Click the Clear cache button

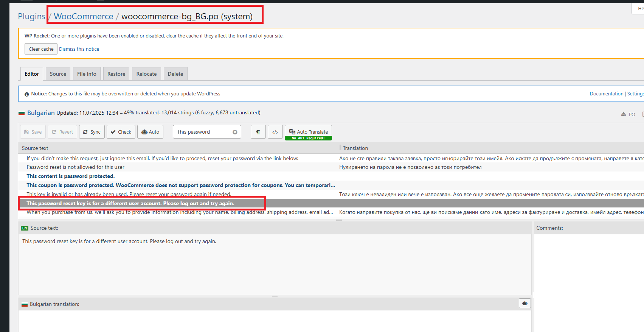coord(41,49)
